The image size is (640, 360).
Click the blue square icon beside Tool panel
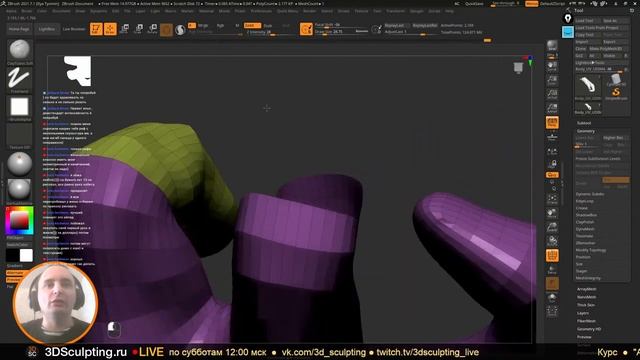coord(568,32)
